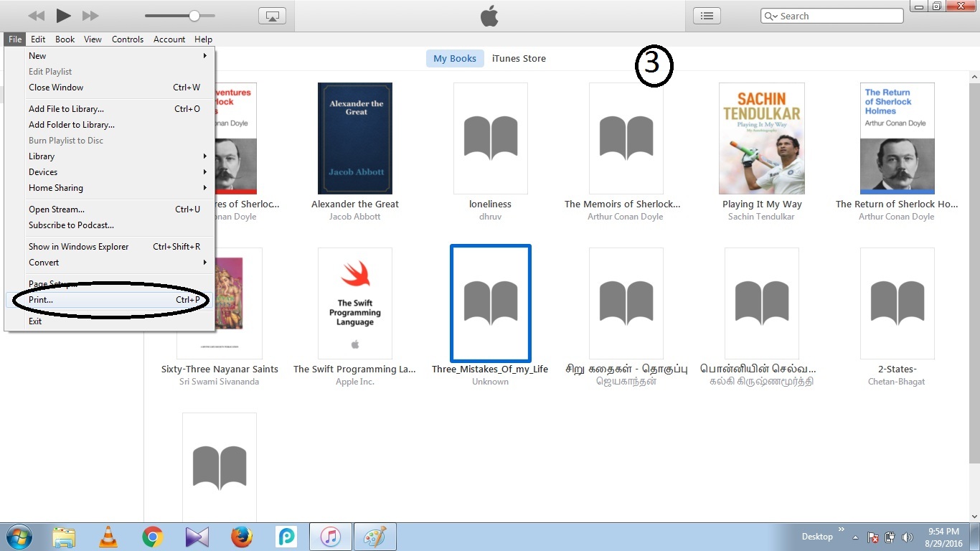
Task: Choose Close Window from the File menu
Action: point(109,88)
